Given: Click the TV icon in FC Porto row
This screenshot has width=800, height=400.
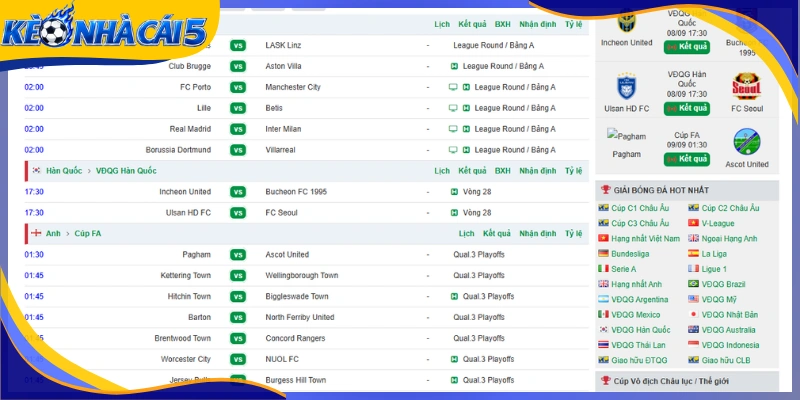Looking at the screenshot, I should click(x=453, y=87).
